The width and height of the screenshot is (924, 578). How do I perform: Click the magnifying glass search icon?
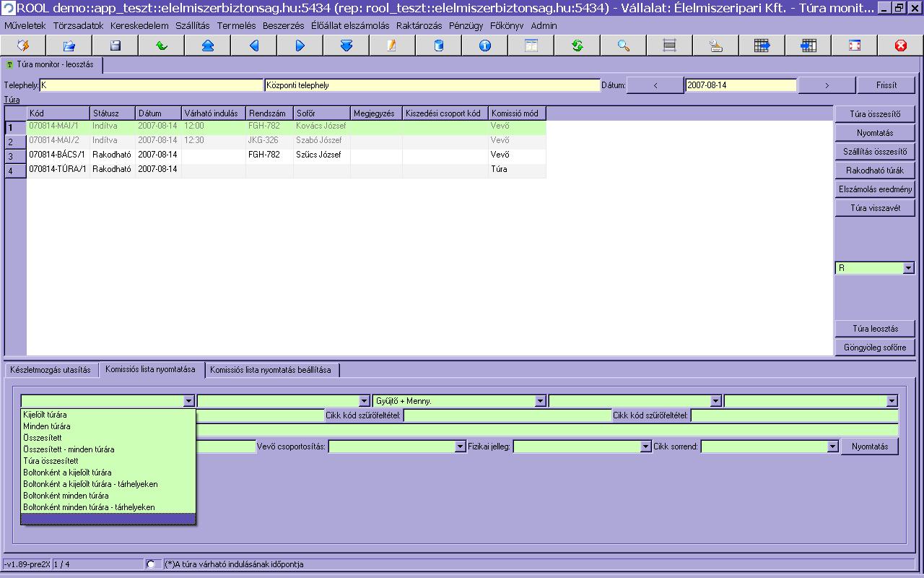pyautogui.click(x=624, y=46)
